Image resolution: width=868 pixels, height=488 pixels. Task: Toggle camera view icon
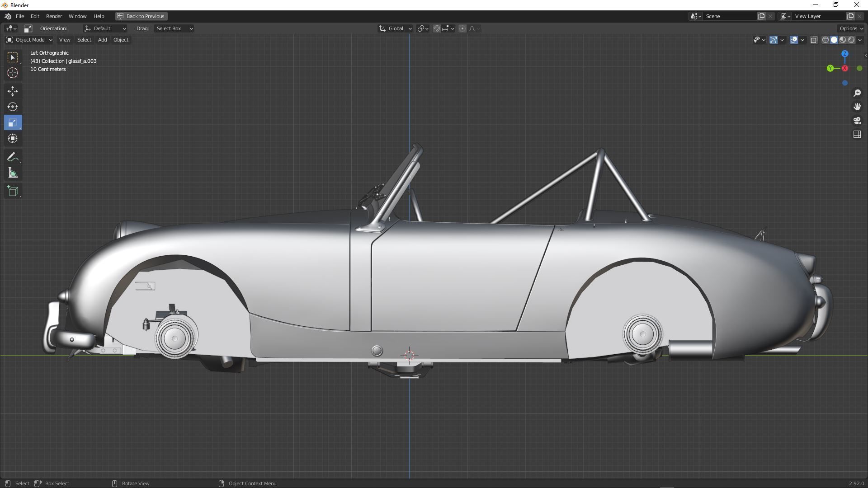click(857, 121)
